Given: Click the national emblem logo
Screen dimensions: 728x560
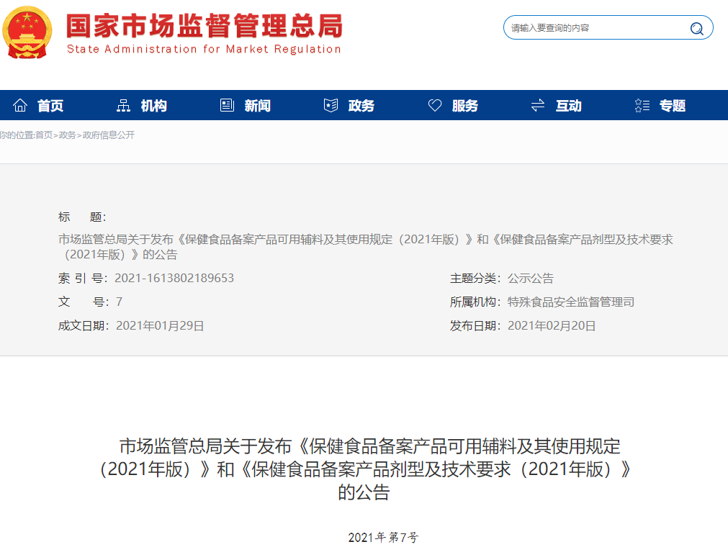Looking at the screenshot, I should [27, 32].
